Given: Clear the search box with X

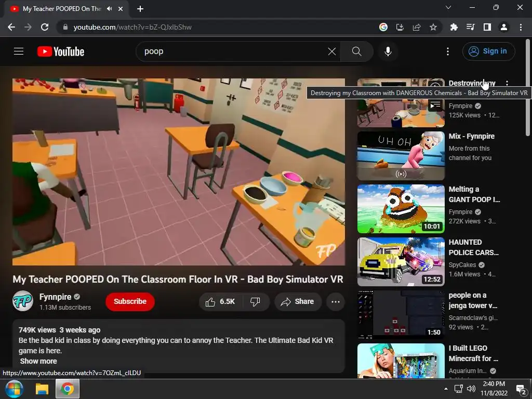Looking at the screenshot, I should pos(332,51).
